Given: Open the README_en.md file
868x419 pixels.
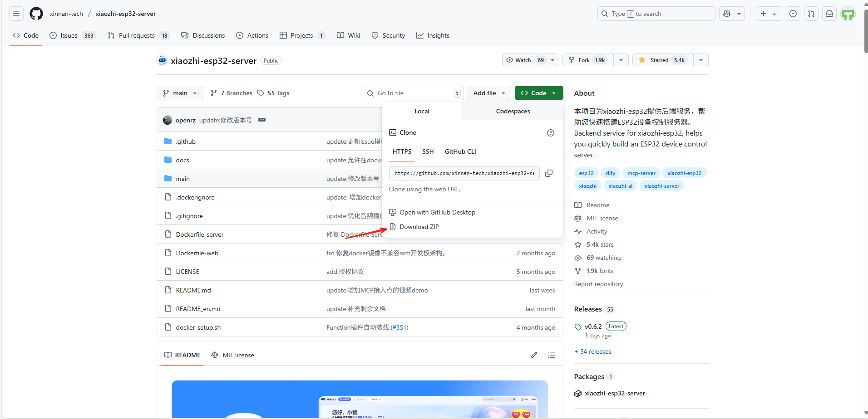Looking at the screenshot, I should click(x=198, y=309).
